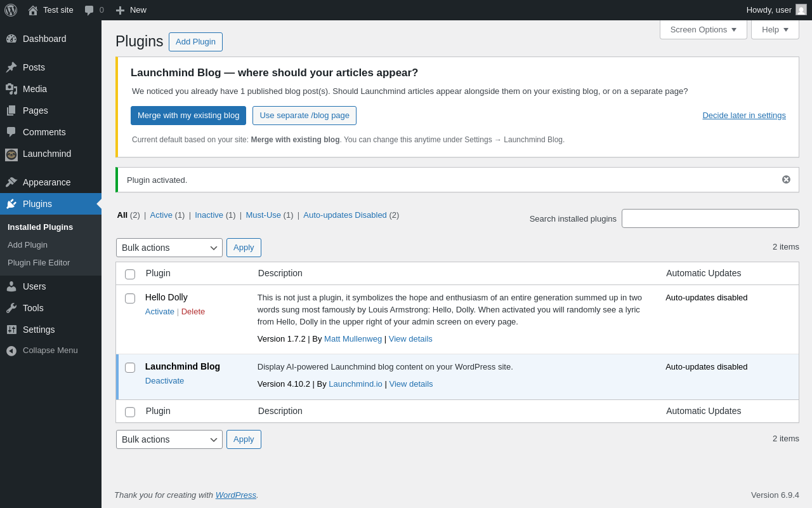Expand the Help tab
812x508 pixels.
tap(775, 29)
